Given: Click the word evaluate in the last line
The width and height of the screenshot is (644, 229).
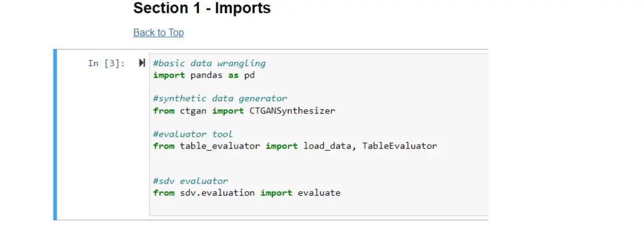Looking at the screenshot, I should coord(319,193).
